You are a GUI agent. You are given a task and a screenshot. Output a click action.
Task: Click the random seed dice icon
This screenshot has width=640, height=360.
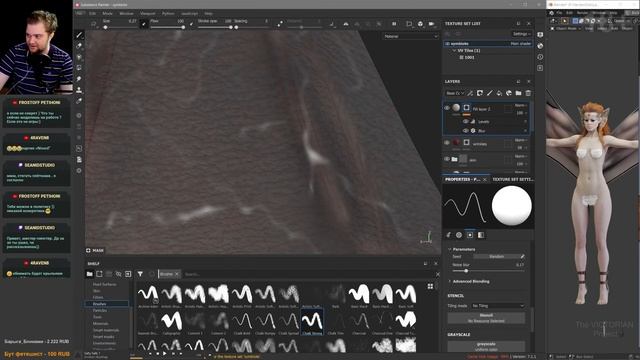point(522,256)
